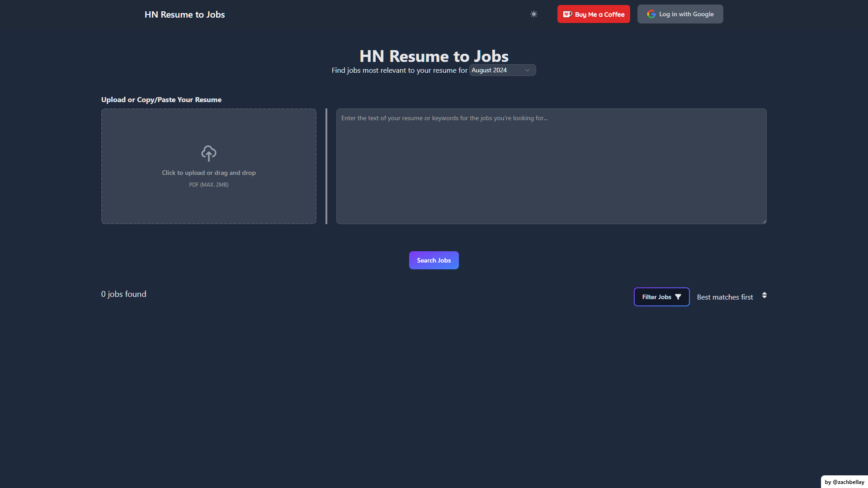The height and width of the screenshot is (488, 868).
Task: Open the Best matches first sort dropdown
Action: click(725, 297)
